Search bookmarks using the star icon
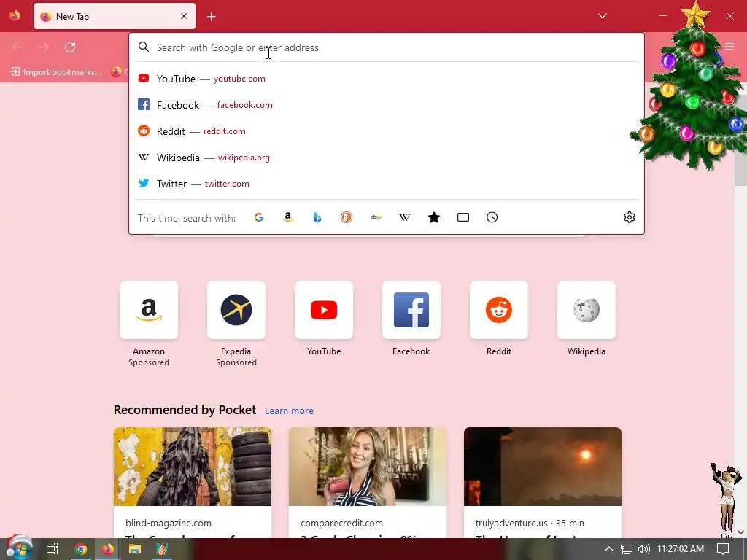 [x=434, y=217]
